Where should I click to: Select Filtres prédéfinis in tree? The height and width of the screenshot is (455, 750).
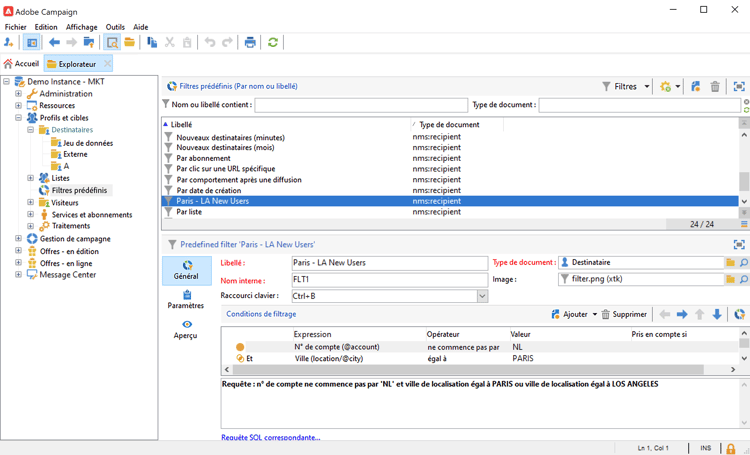tap(79, 190)
